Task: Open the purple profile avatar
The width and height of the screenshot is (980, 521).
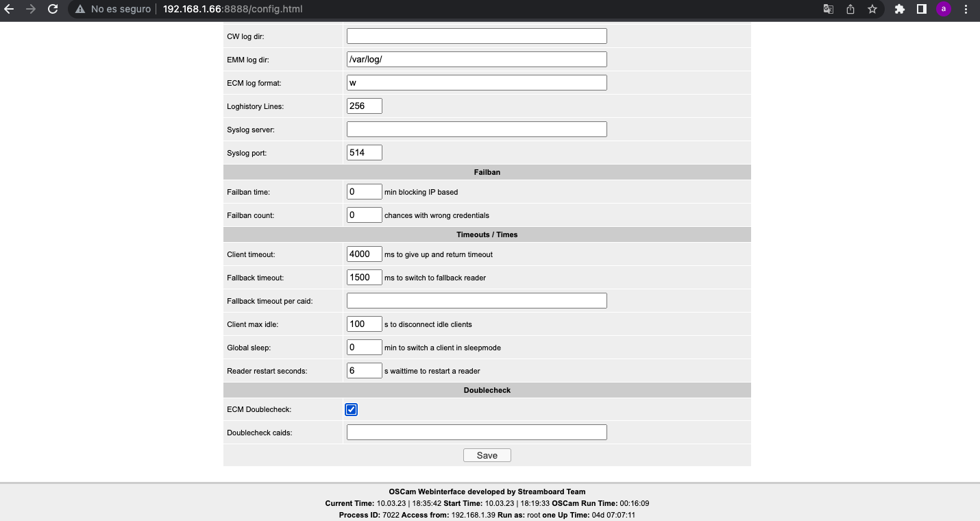Action: tap(944, 10)
